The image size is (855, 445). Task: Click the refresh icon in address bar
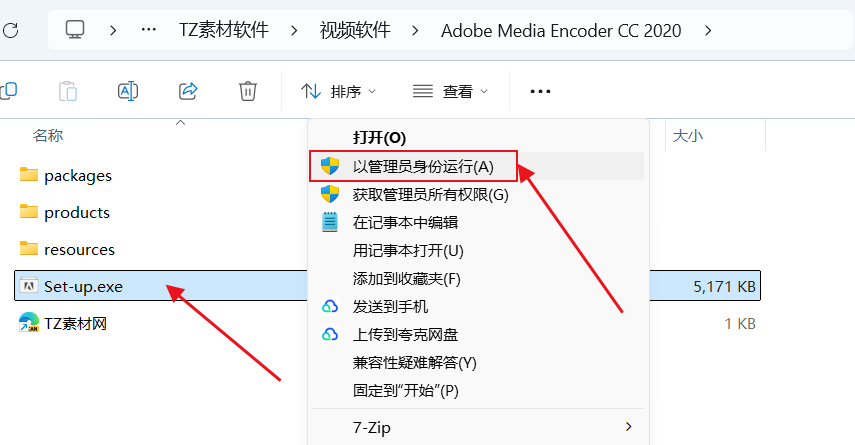[x=10, y=31]
